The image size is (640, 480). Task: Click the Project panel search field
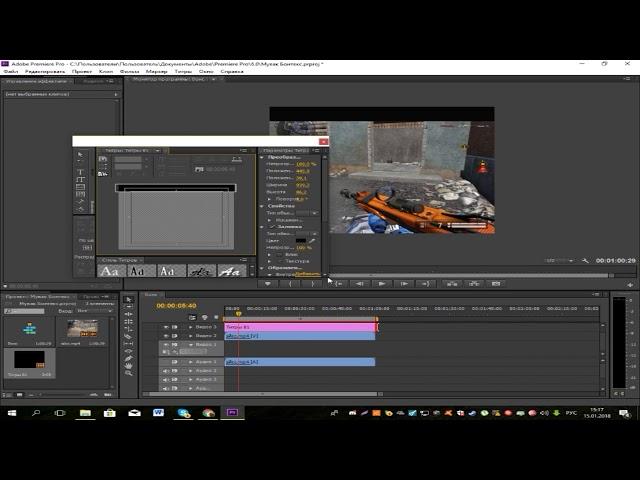(24, 311)
